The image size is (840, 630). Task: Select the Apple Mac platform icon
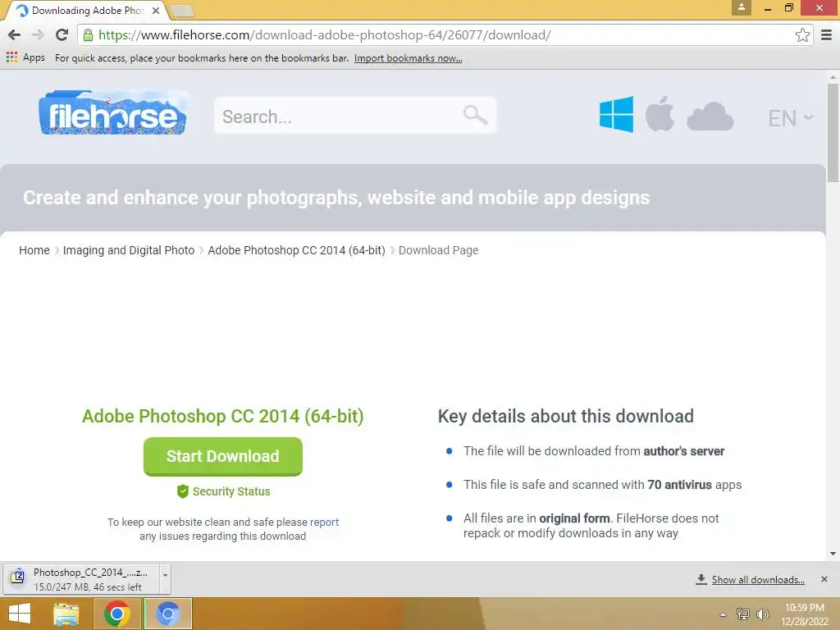coord(660,113)
